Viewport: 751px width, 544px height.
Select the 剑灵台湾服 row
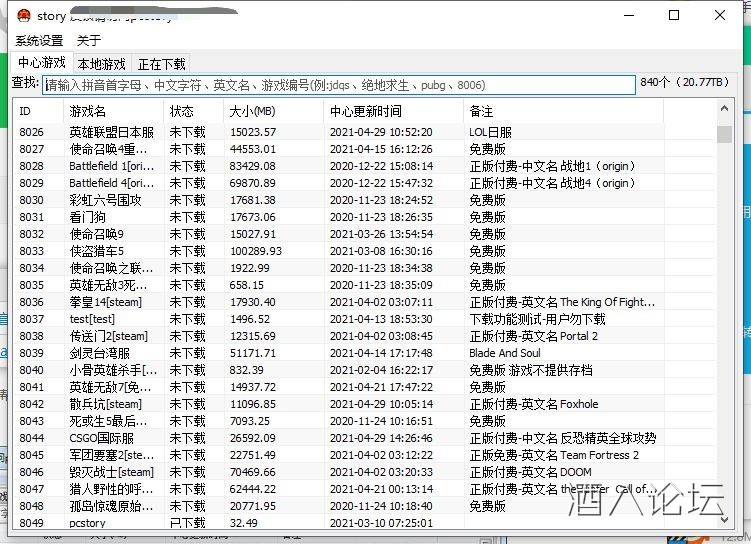[101, 353]
